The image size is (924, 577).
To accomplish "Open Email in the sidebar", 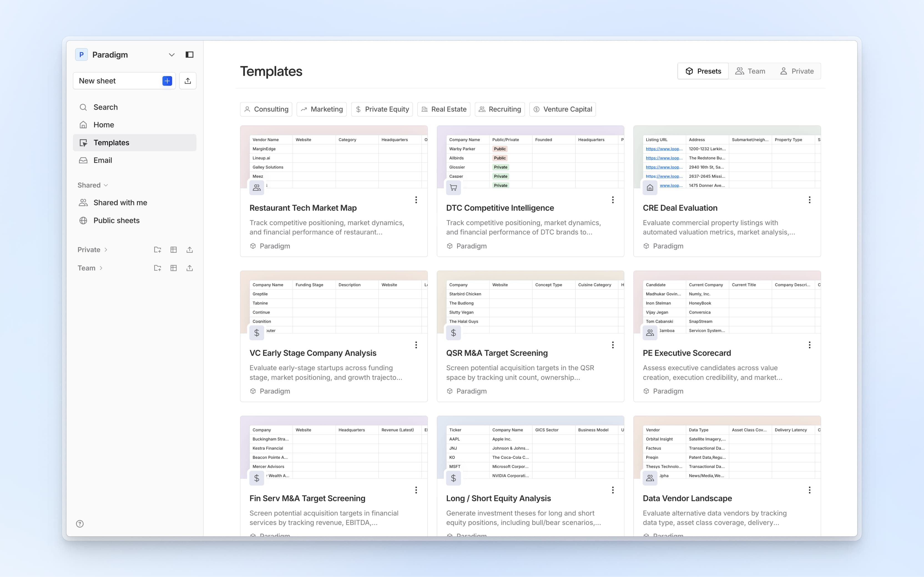I will [x=102, y=160].
